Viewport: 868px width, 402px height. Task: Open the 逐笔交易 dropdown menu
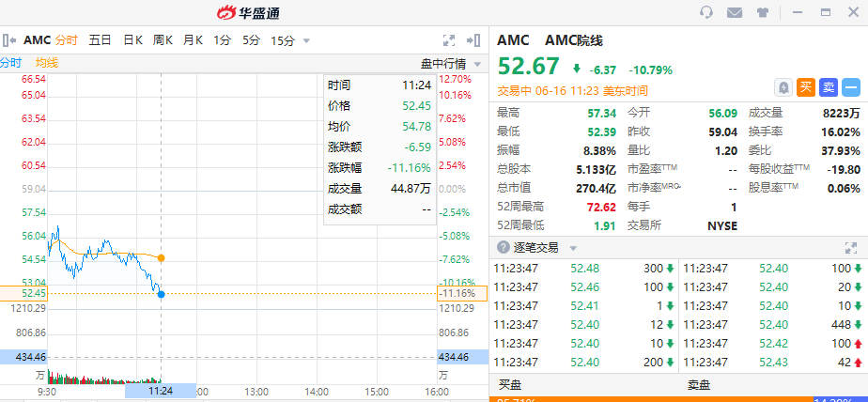pyautogui.click(x=573, y=248)
